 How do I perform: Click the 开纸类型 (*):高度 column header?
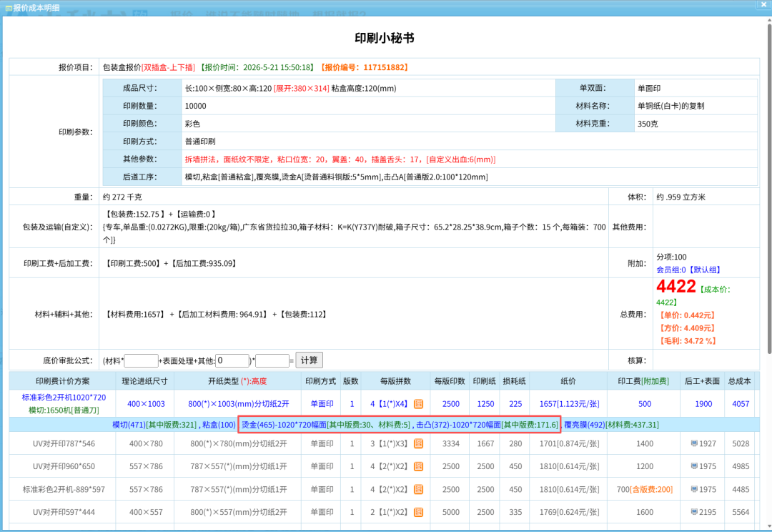point(237,381)
